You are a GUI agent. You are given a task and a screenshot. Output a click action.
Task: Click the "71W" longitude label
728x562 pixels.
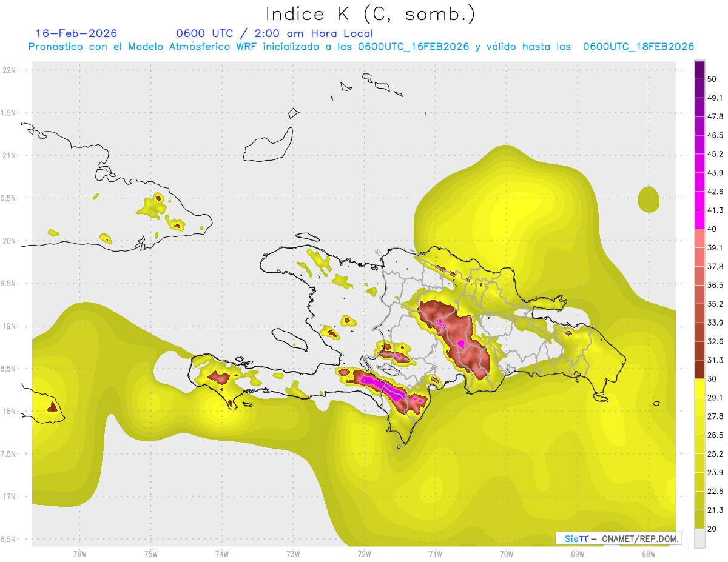pos(435,554)
